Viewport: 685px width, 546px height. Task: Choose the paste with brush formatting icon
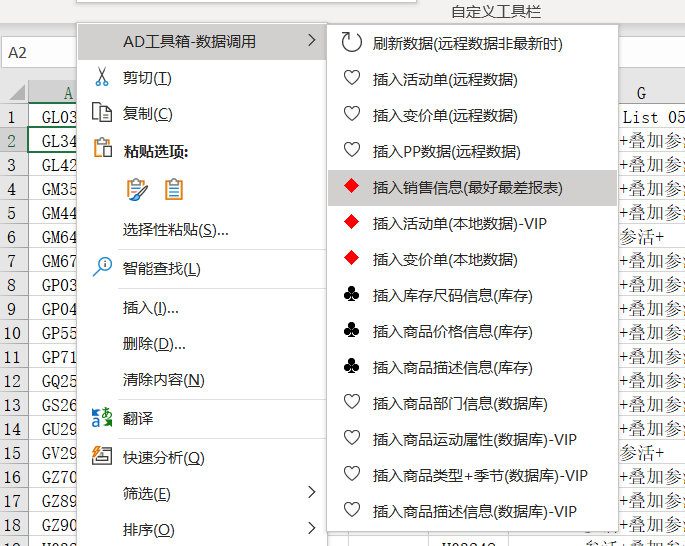tap(137, 190)
